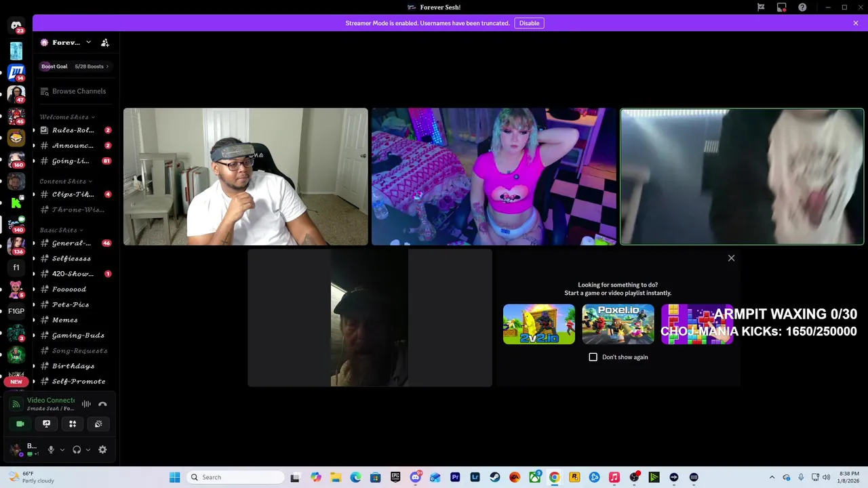Click Video Connected status text
Image resolution: width=868 pixels, height=488 pixels.
(51, 401)
